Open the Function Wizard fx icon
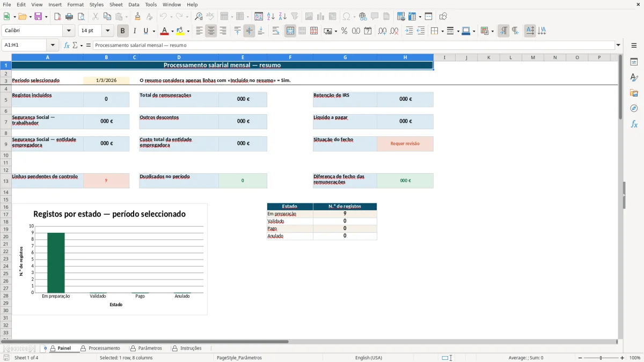This screenshot has height=362, width=644. pyautogui.click(x=67, y=45)
